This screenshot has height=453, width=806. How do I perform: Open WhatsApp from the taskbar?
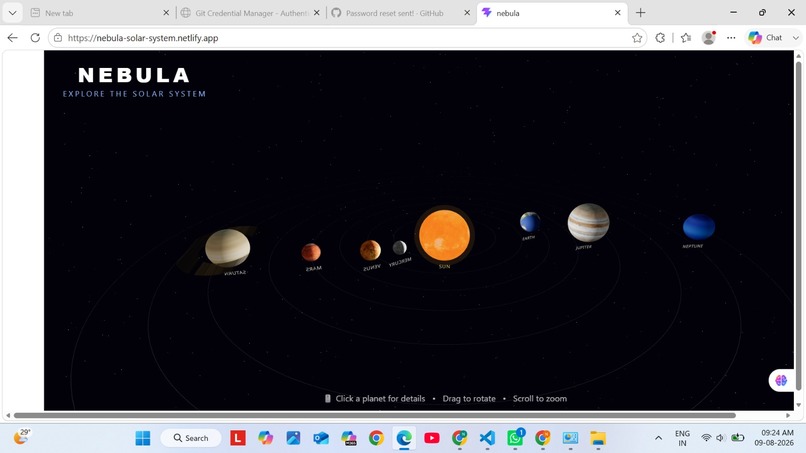click(x=515, y=438)
